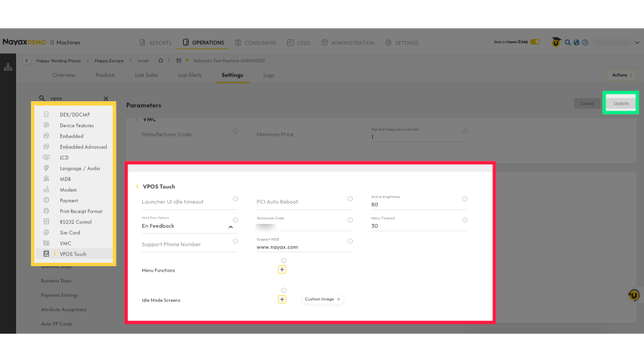Show info for PCI Auto Reboot

click(350, 198)
